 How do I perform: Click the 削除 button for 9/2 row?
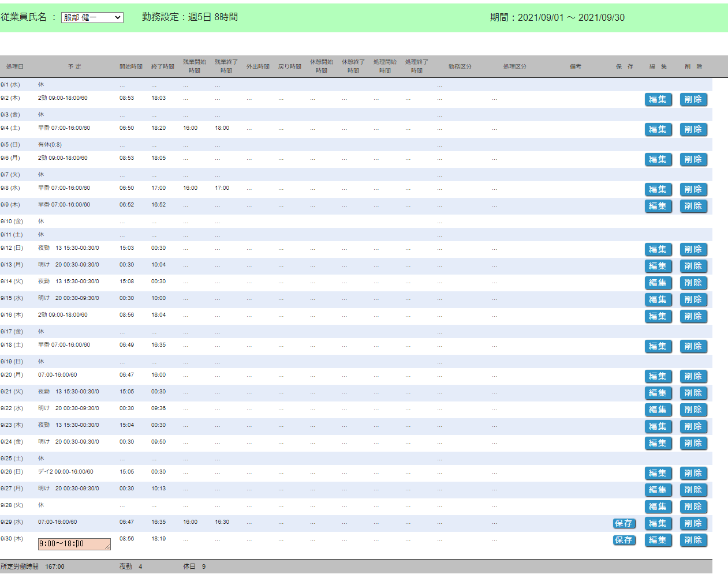click(x=693, y=99)
